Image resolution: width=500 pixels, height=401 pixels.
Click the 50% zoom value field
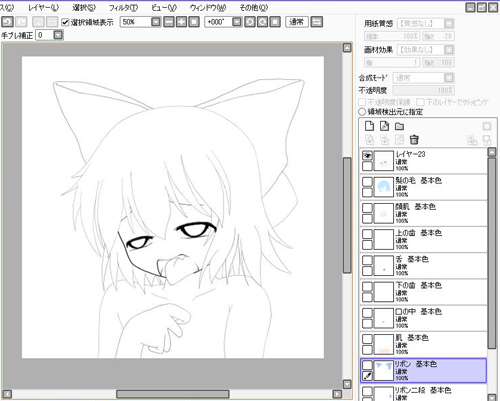[135, 22]
